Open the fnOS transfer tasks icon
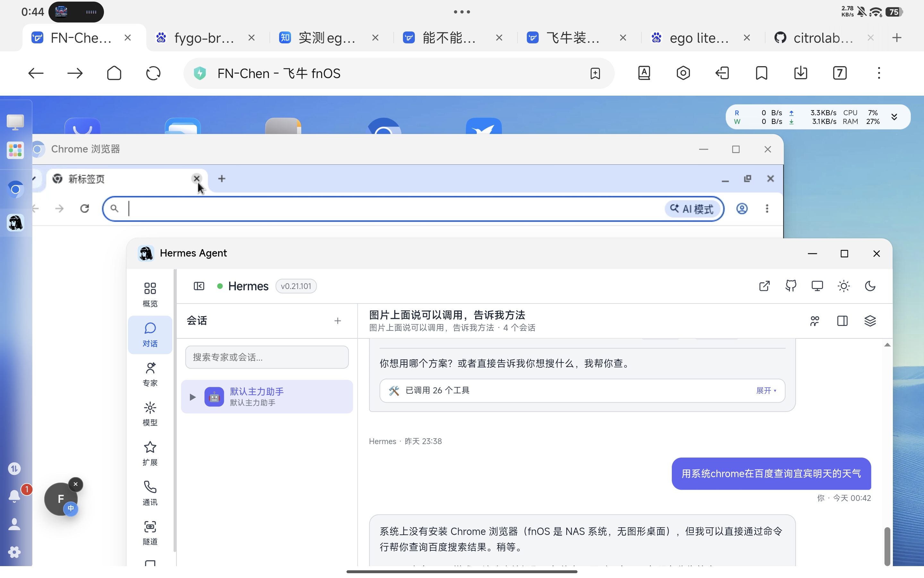Image resolution: width=924 pixels, height=578 pixels. 14,468
